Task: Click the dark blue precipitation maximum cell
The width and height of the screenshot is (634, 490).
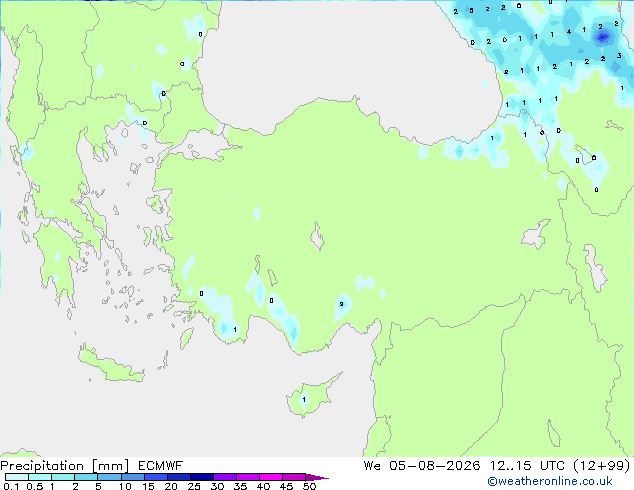Action: tap(602, 37)
